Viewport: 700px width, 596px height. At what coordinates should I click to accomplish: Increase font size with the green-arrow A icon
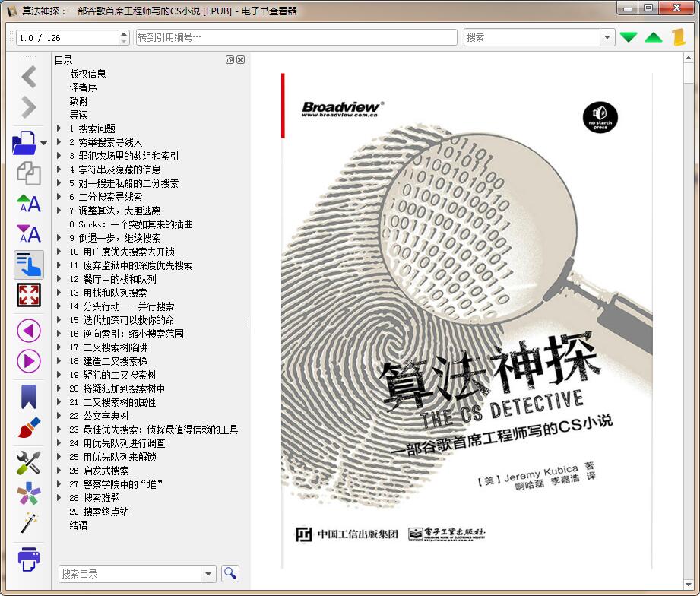pos(29,204)
